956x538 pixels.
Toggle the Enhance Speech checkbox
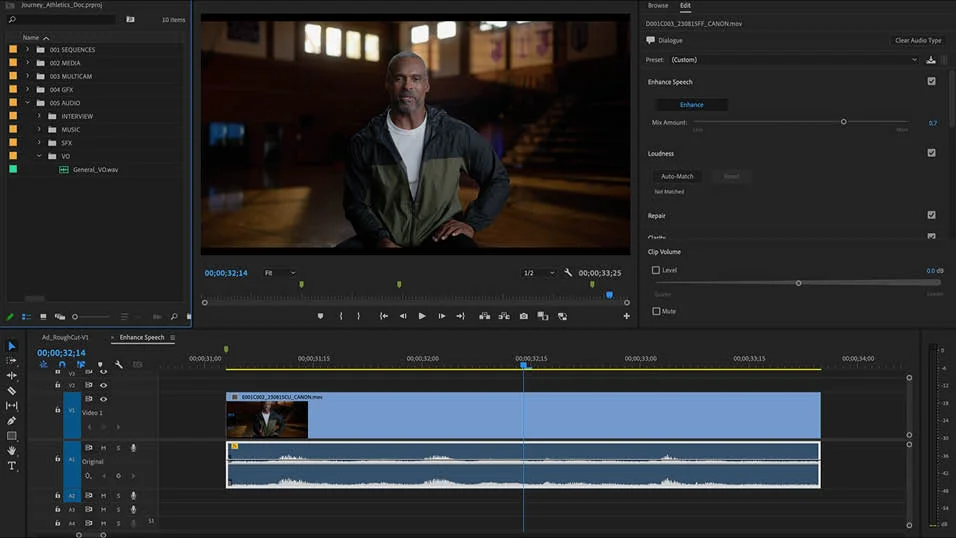tap(932, 81)
